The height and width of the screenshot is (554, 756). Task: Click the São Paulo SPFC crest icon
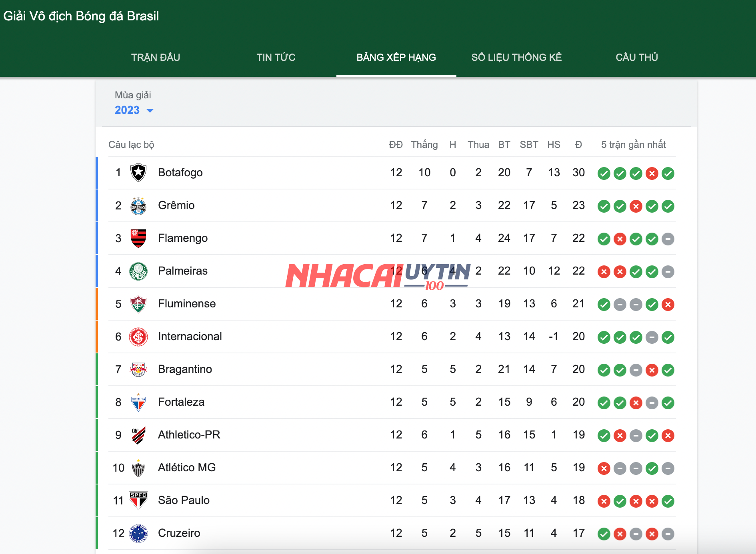[138, 500]
